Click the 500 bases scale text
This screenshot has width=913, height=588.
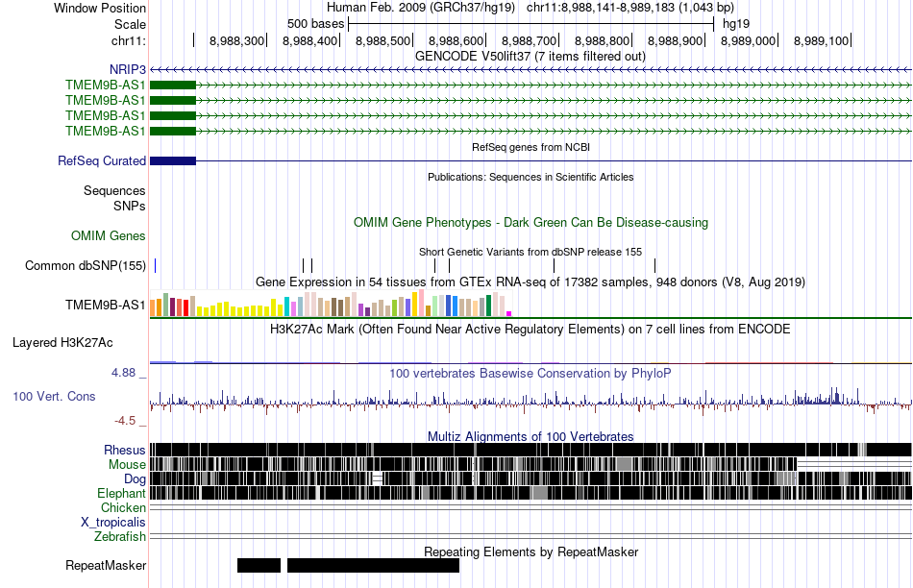coord(315,24)
